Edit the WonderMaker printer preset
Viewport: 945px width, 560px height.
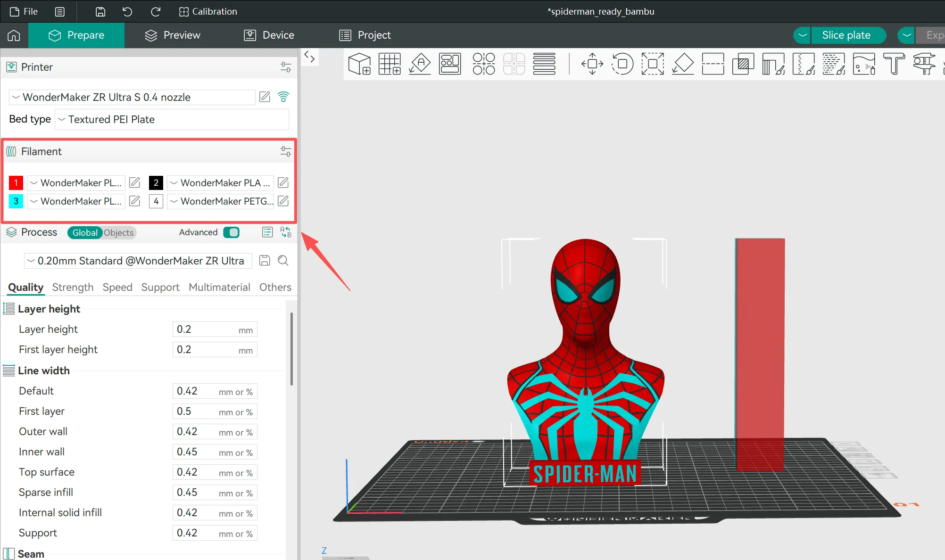coord(265,97)
